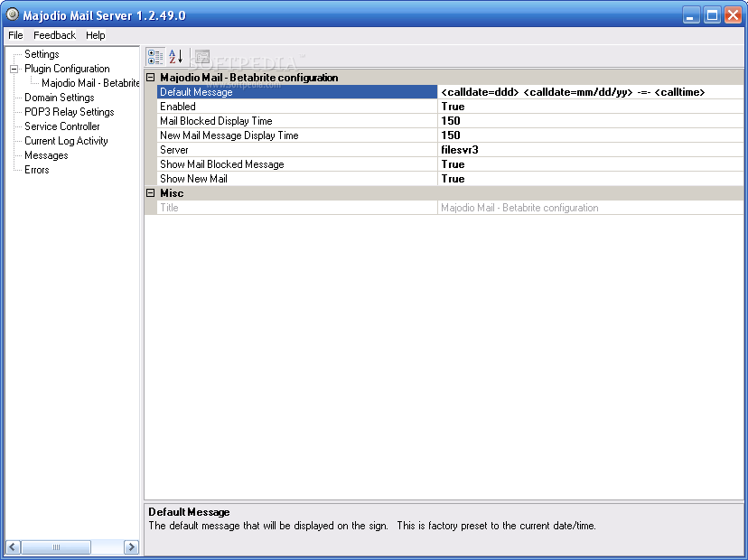Open Current Log Activity in the tree
This screenshot has width=748, height=560.
pos(66,141)
